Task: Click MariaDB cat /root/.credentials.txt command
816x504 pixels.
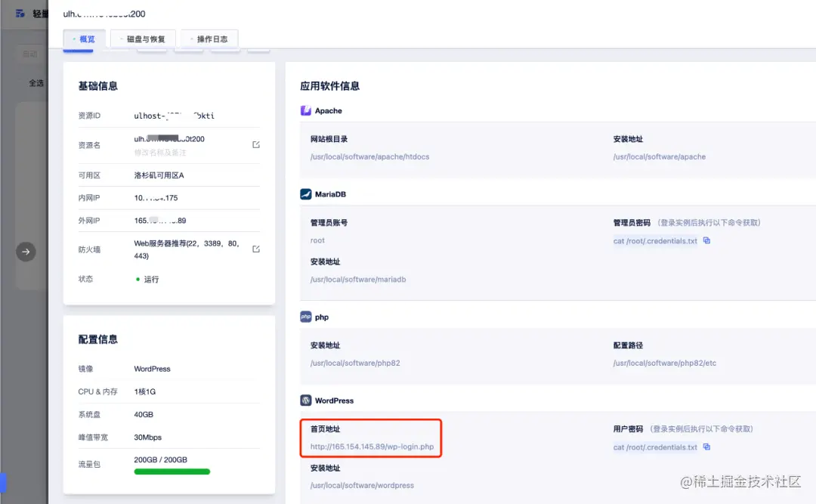Action: coord(655,240)
